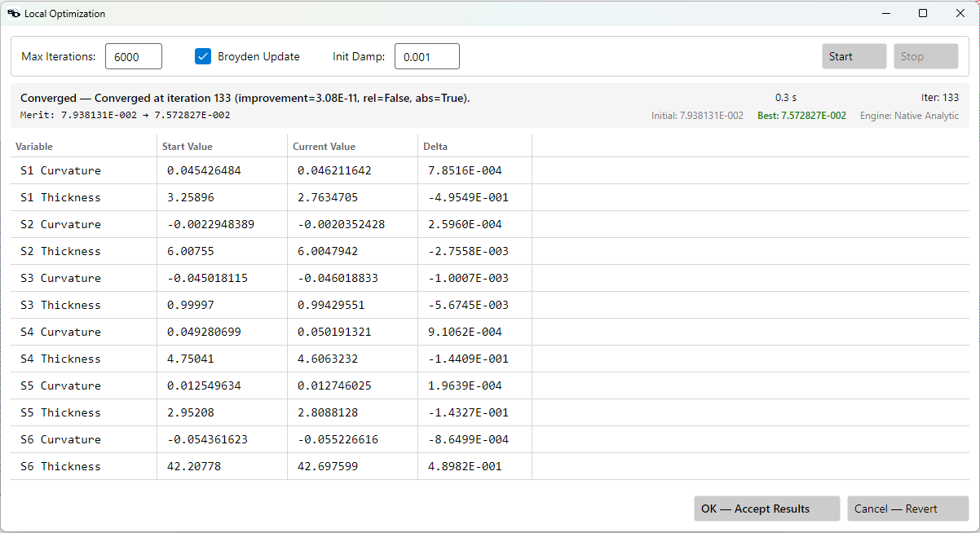980x533 pixels.
Task: Click the Engine: Native Analytic label
Action: [x=909, y=116]
